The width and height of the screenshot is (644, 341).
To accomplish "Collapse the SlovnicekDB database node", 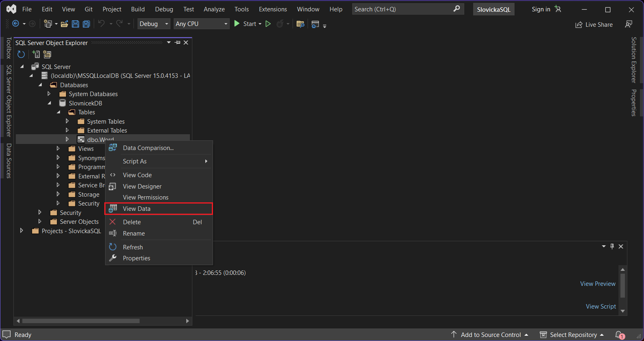I will (x=49, y=103).
